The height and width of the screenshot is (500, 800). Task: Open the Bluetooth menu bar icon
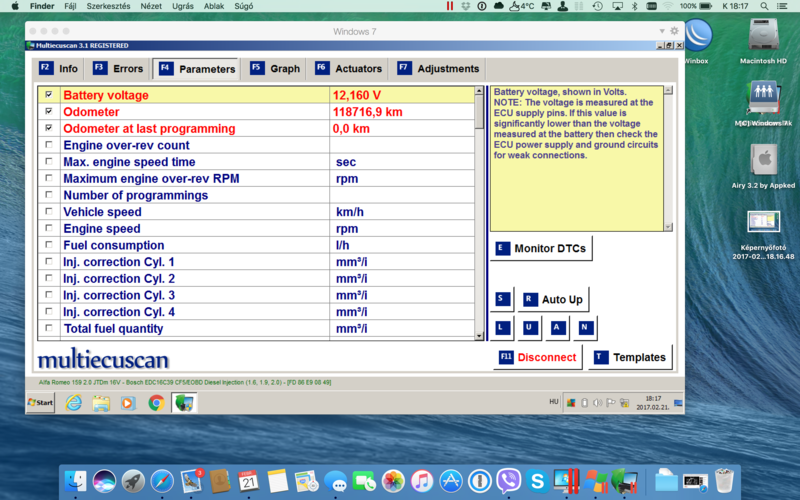pos(635,6)
